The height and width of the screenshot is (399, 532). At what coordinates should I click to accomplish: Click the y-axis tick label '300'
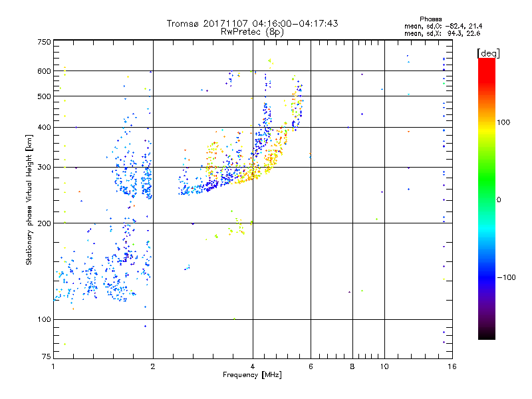pos(44,168)
